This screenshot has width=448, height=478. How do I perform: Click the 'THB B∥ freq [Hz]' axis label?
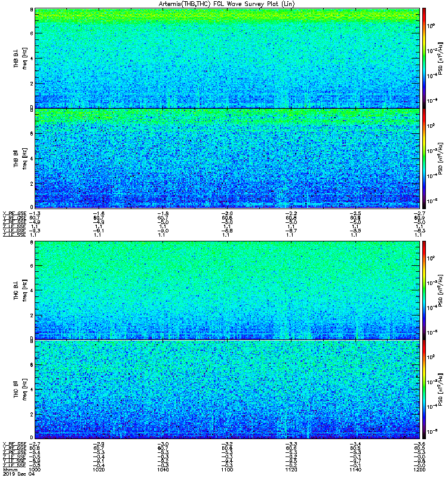[20, 158]
